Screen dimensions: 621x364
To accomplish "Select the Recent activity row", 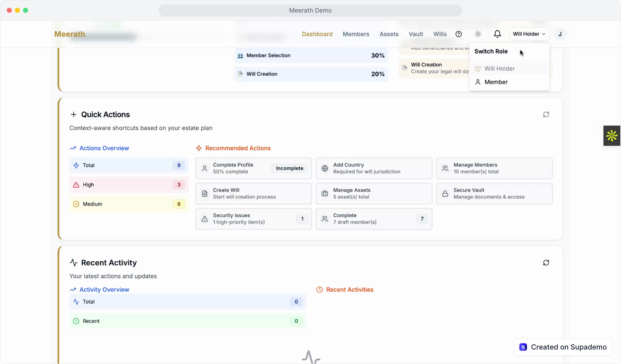I will (188, 321).
